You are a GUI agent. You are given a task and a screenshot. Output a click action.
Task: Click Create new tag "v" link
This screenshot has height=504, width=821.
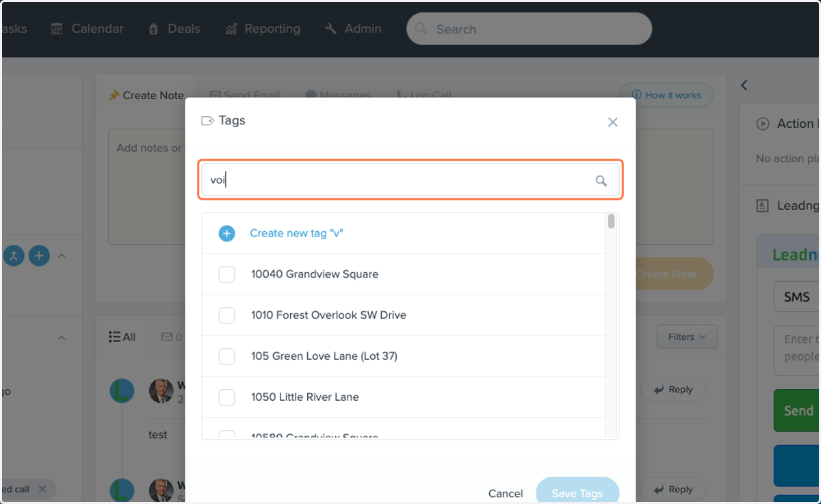coord(296,233)
